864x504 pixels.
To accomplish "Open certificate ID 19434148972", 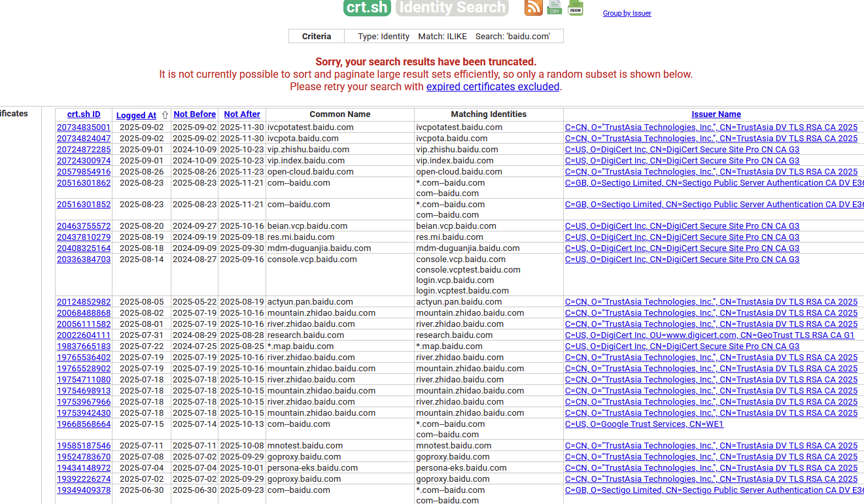I will coord(84,468).
